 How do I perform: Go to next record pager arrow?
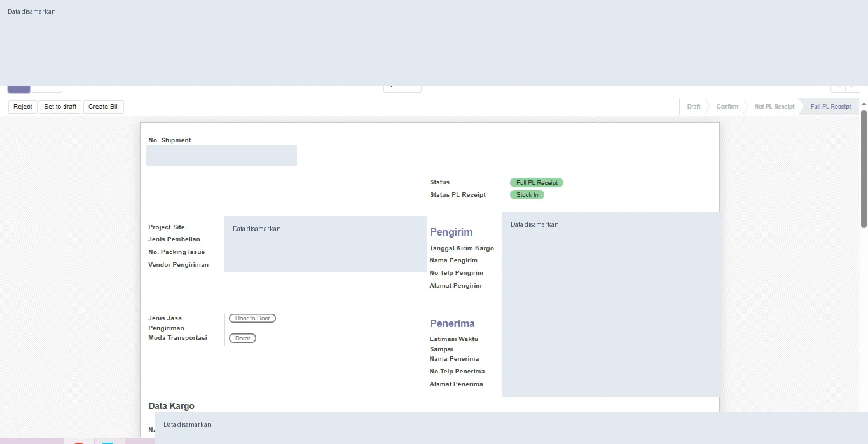click(x=853, y=88)
